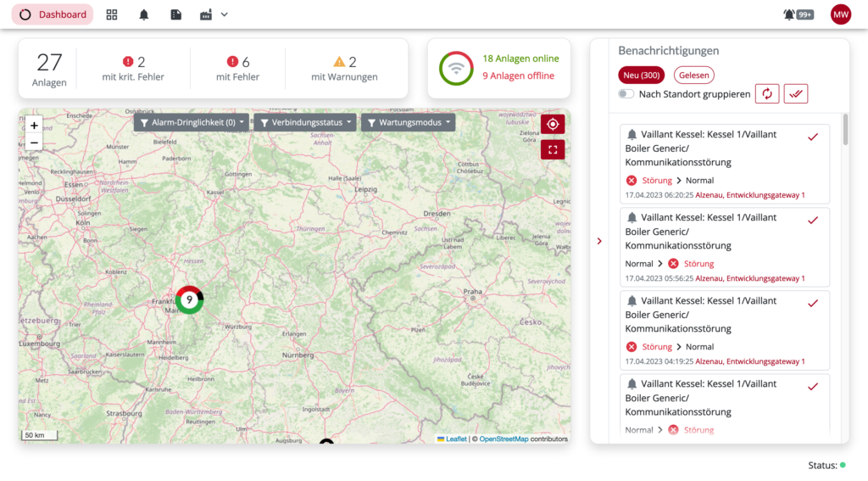Open the document reports icon in navbar
Viewport: 868px width, 481px height.
(x=176, y=14)
